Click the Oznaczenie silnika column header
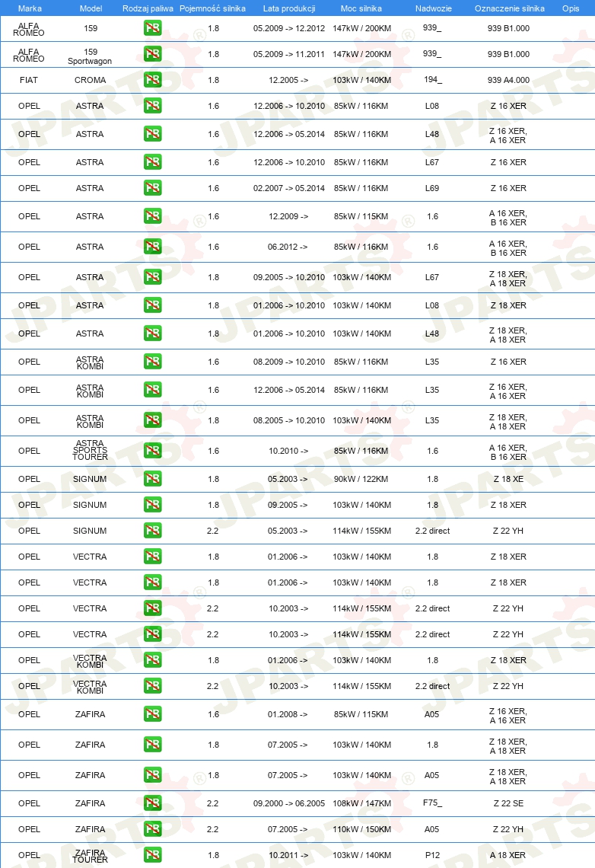Screen dimensions: 595x868 pos(509,8)
